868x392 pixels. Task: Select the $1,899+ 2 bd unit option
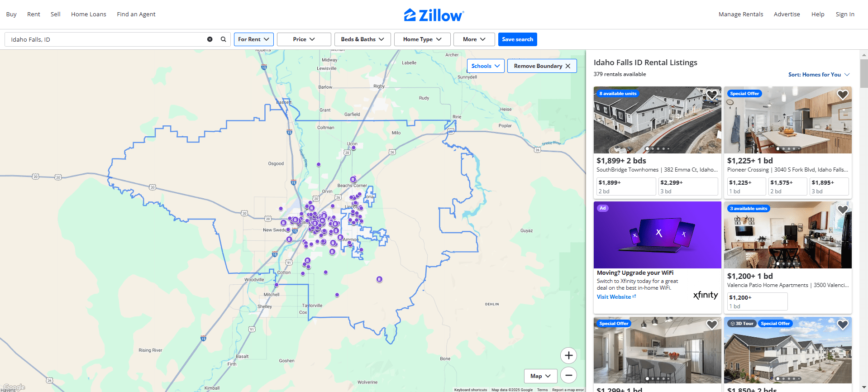coord(626,186)
